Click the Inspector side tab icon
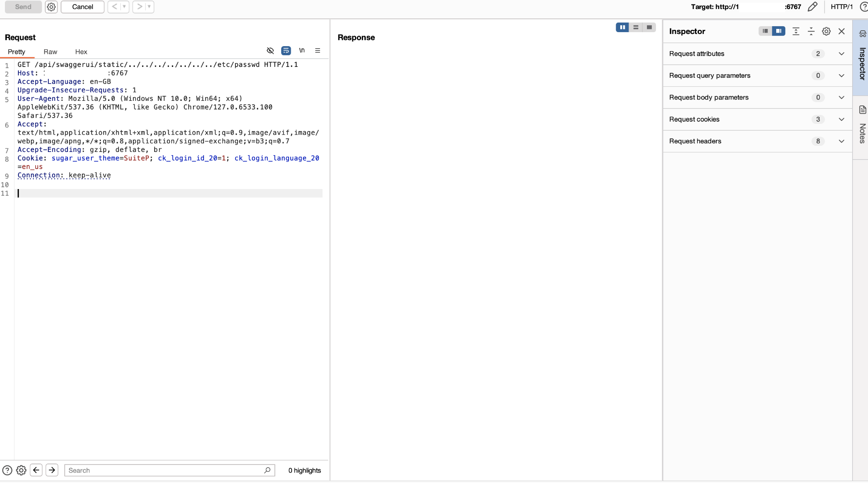Viewport: 868px width, 483px height. point(863,33)
